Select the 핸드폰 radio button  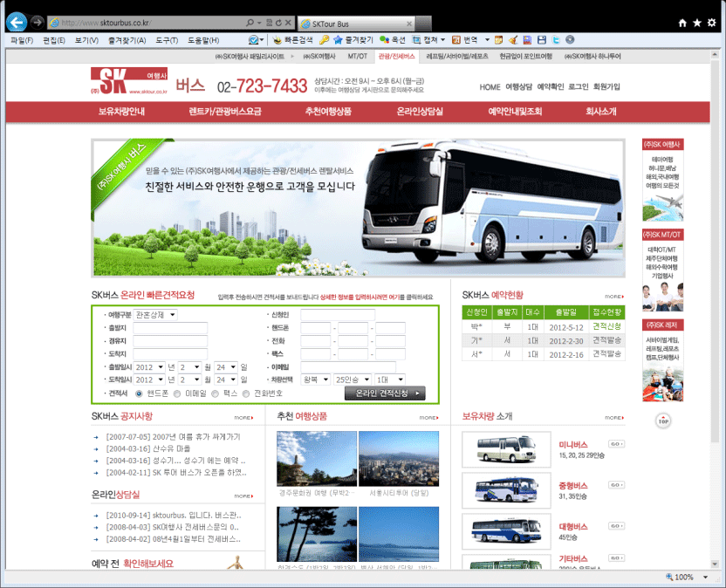click(139, 393)
